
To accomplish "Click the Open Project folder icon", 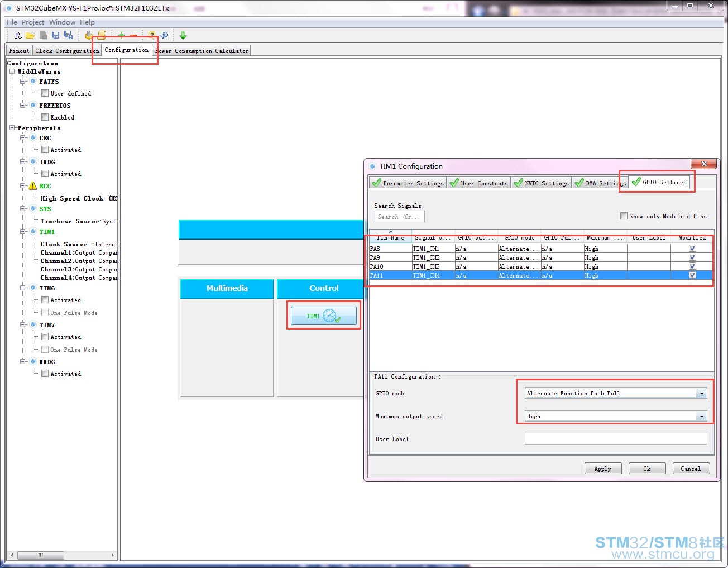I will [x=30, y=35].
